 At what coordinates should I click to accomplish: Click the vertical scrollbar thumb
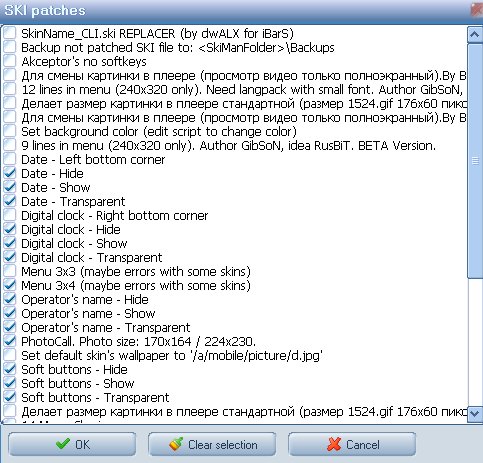[x=475, y=161]
